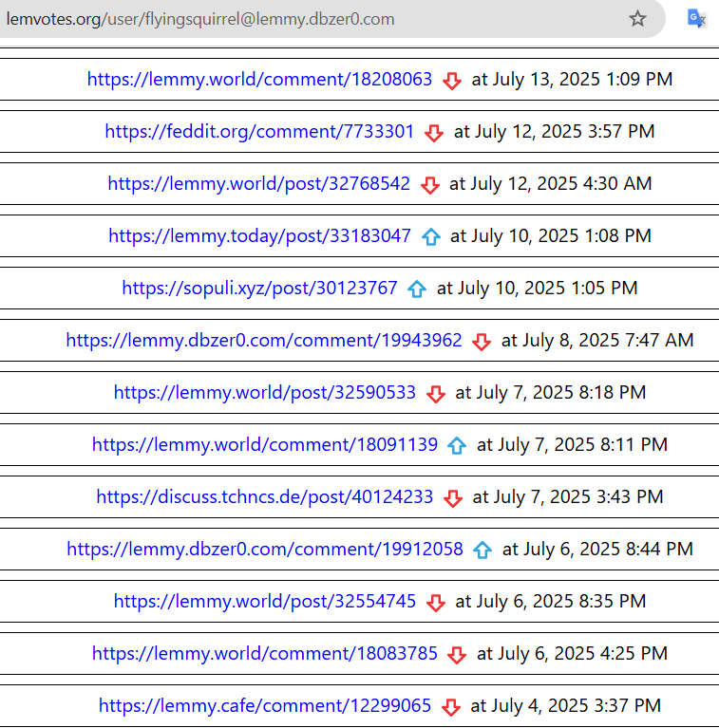Click timestamp 'at July 6, 2025 4:25 PM'

pyautogui.click(x=572, y=654)
